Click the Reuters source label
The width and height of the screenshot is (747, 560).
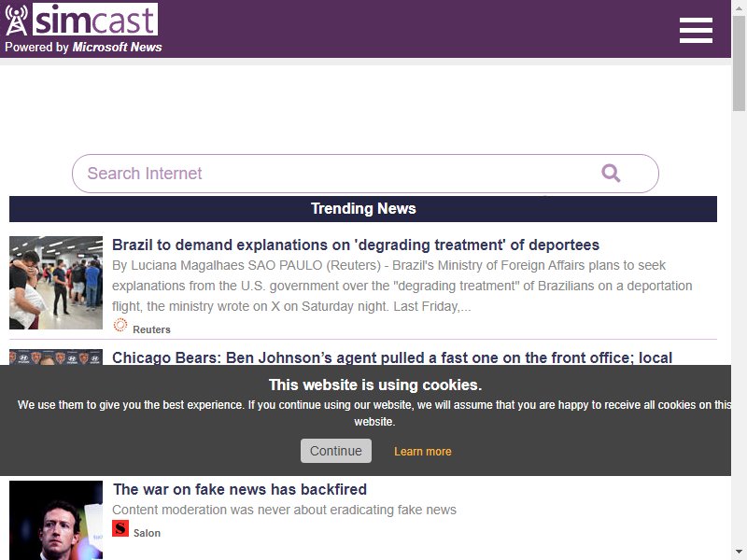[x=151, y=329]
